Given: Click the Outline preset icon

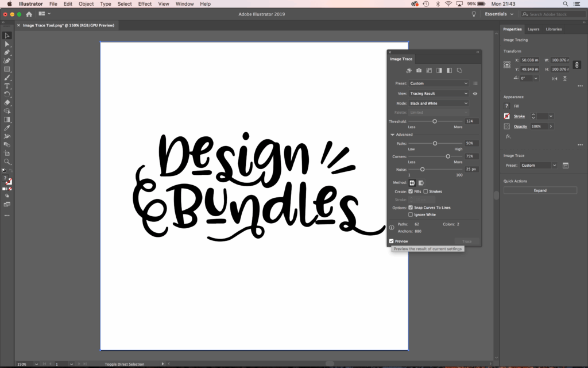Looking at the screenshot, I should click(x=459, y=70).
